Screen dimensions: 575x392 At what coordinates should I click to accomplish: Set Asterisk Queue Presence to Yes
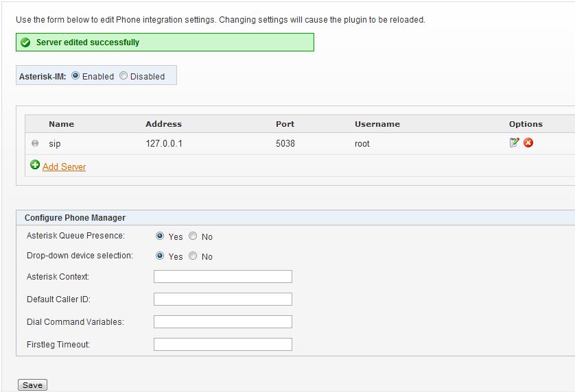[160, 236]
